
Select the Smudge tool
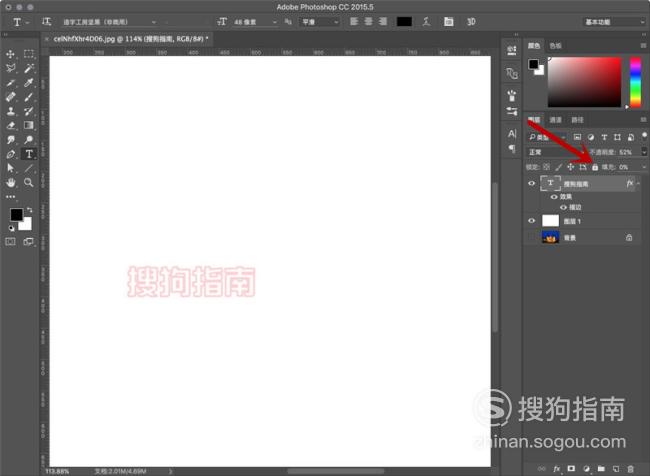click(x=11, y=140)
